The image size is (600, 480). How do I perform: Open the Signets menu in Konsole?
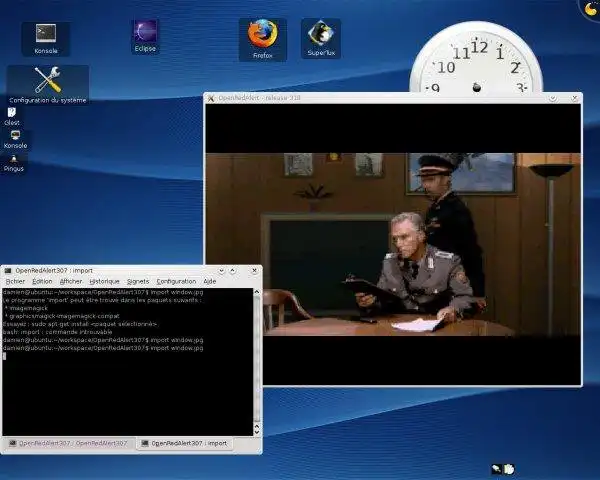coord(138,281)
